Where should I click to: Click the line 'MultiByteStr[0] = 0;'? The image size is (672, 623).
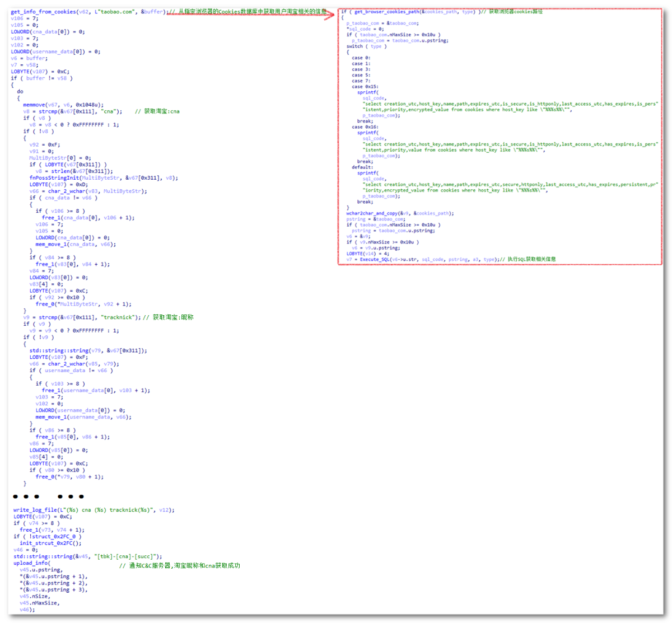click(60, 158)
